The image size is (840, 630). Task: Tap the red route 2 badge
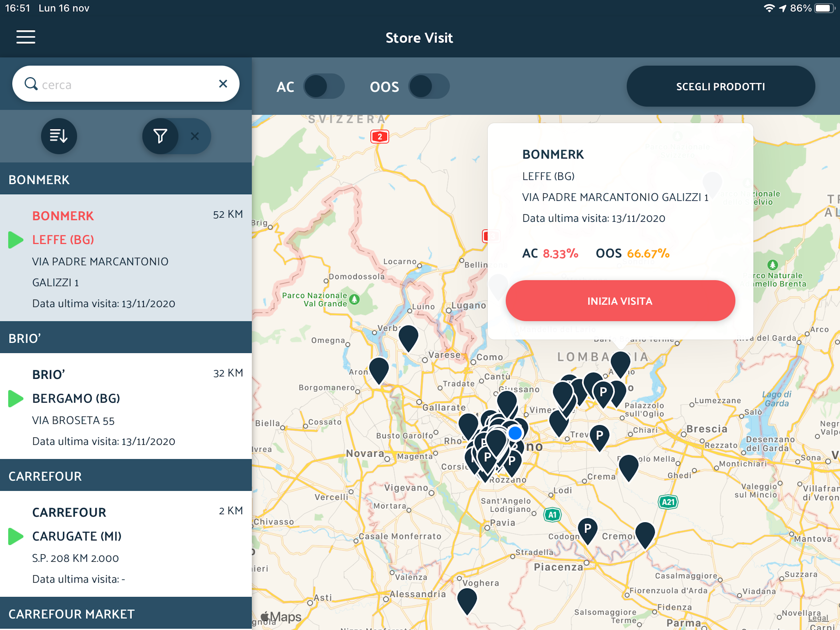tap(380, 136)
